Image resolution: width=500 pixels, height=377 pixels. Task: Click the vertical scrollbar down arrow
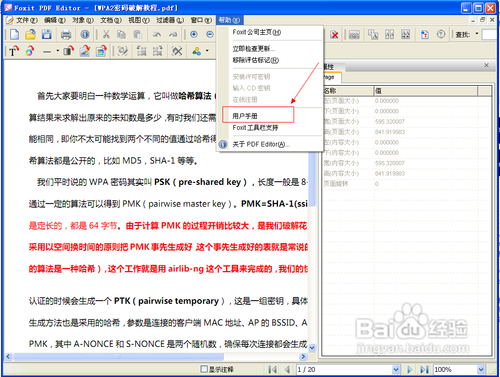(x=312, y=348)
